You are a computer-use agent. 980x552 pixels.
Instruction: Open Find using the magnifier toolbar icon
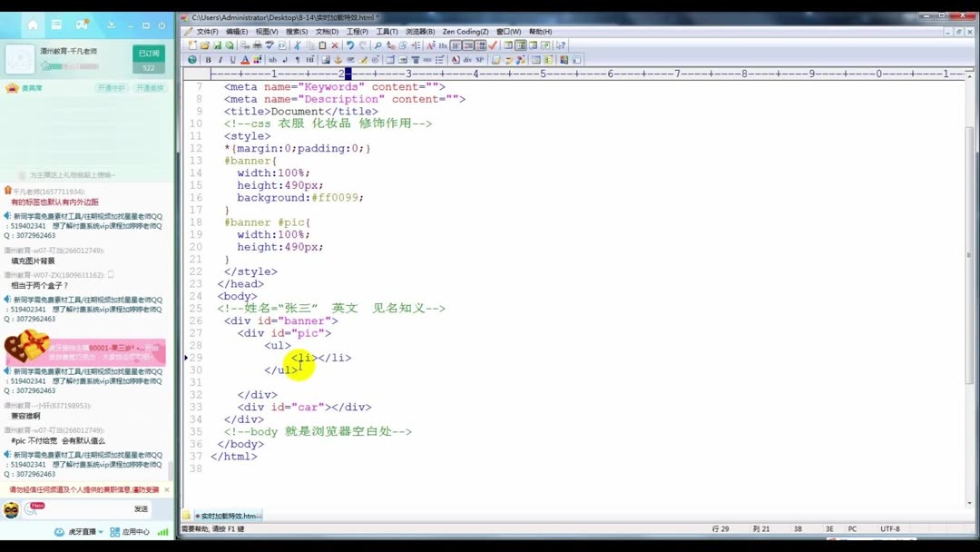[x=377, y=45]
